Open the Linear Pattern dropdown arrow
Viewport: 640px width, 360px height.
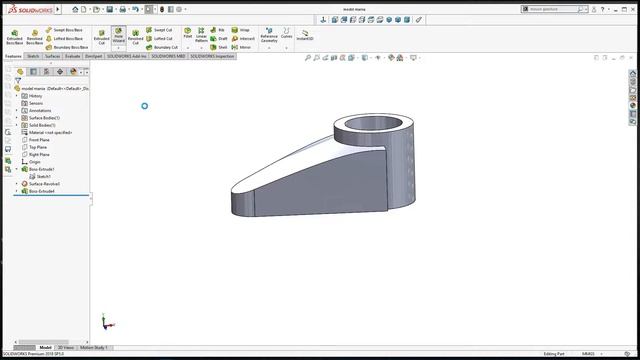(x=201, y=48)
